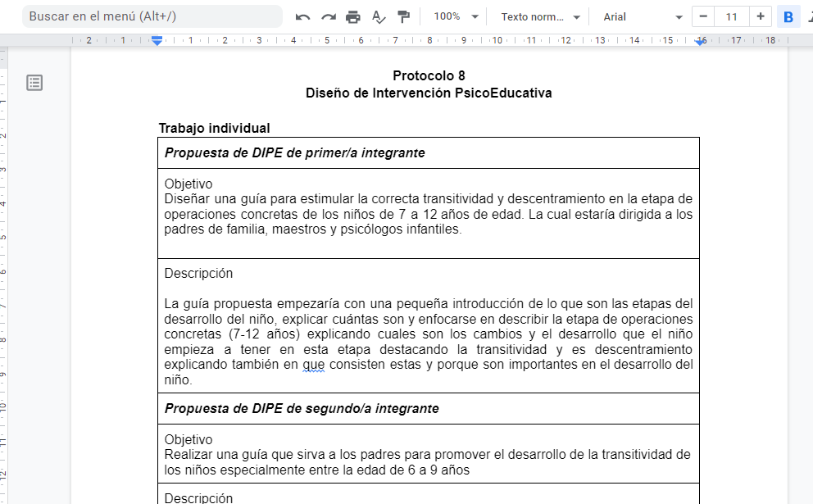Image resolution: width=813 pixels, height=504 pixels.
Task: Show the document outline panel
Action: point(34,82)
